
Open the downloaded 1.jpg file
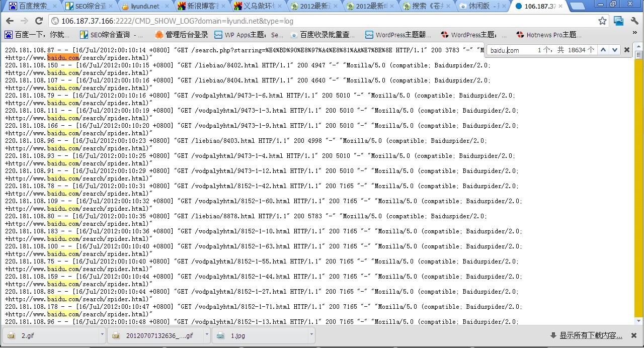coord(260,335)
